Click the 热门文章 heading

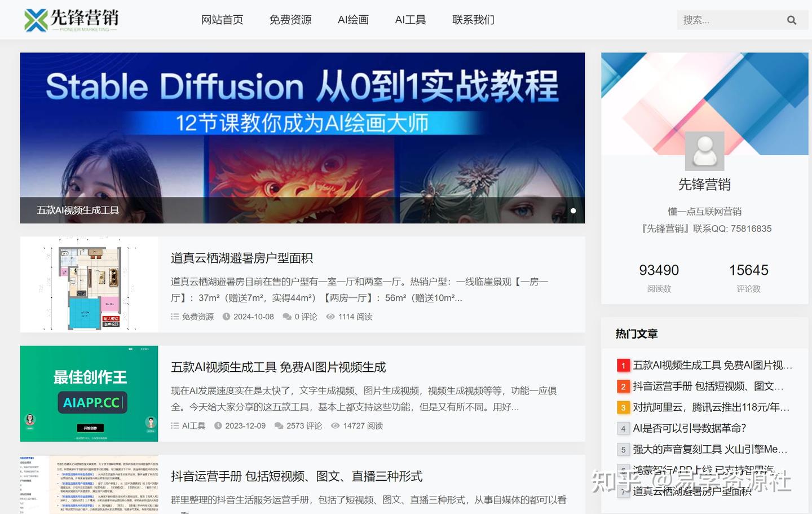[x=637, y=334]
